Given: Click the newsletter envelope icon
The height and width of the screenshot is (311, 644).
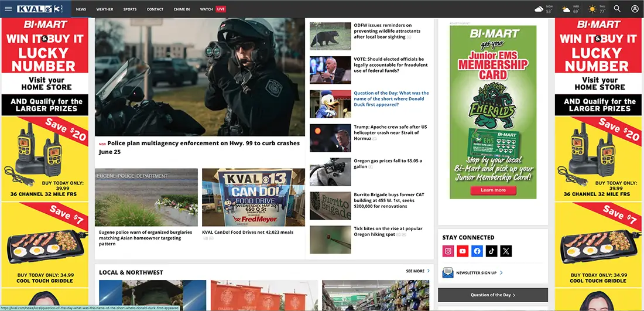Looking at the screenshot, I should point(448,272).
